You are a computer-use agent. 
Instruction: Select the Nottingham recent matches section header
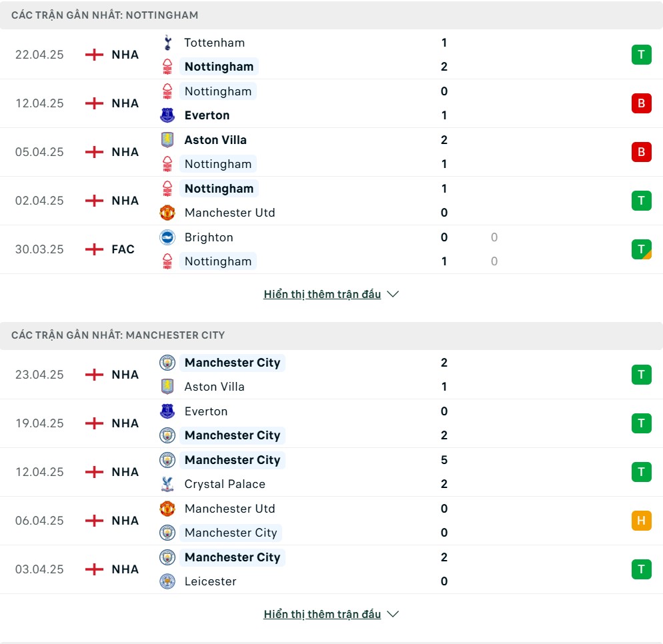pos(331,15)
